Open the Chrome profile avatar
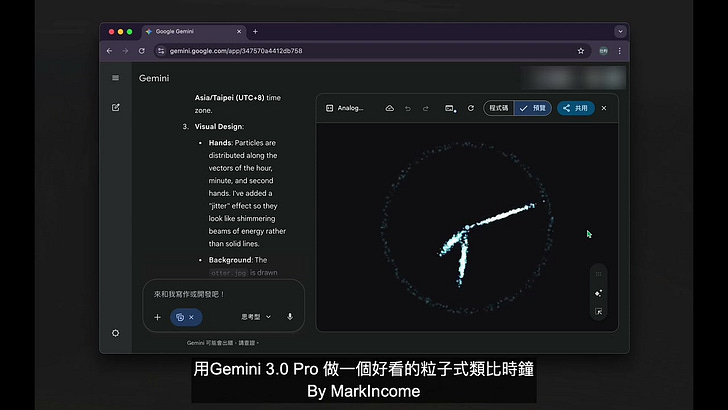 603,51
